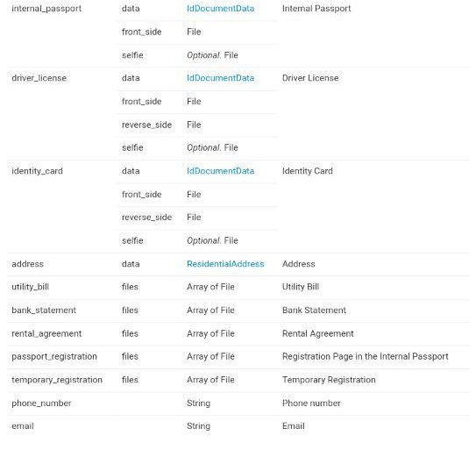Screen dimensions: 476x450
Task: Click the passport_registration field name
Action: [x=54, y=357]
